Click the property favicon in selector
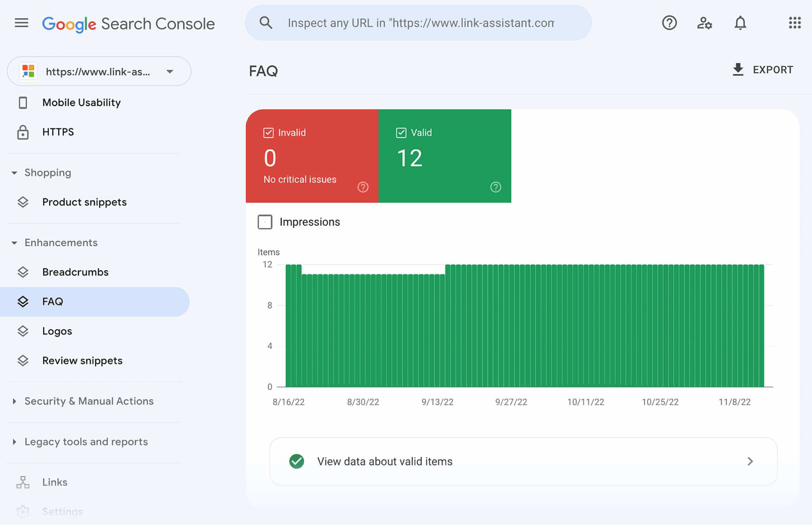The width and height of the screenshot is (812, 525). point(29,71)
